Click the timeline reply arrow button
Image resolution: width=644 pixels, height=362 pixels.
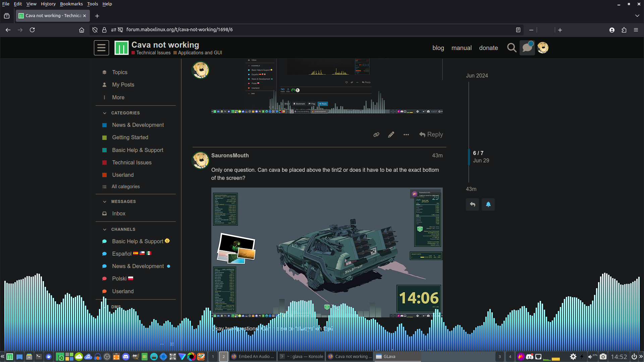[x=472, y=204]
